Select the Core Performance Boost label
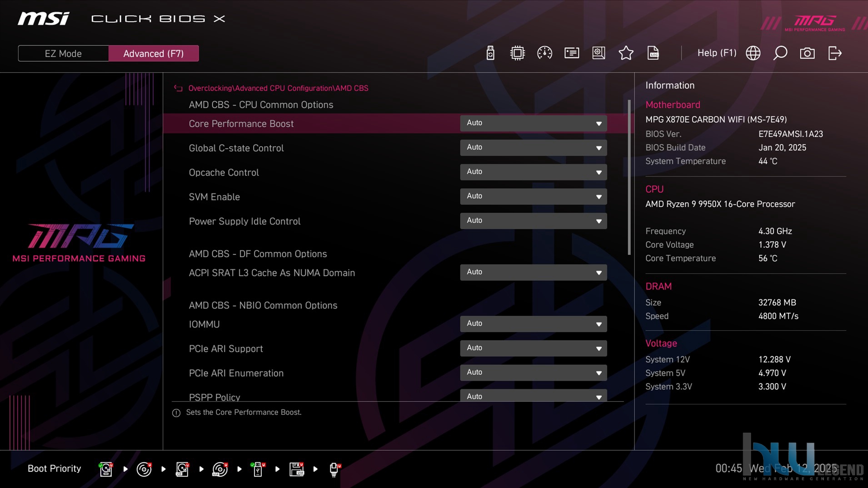Viewport: 868px width, 488px height. (x=241, y=124)
